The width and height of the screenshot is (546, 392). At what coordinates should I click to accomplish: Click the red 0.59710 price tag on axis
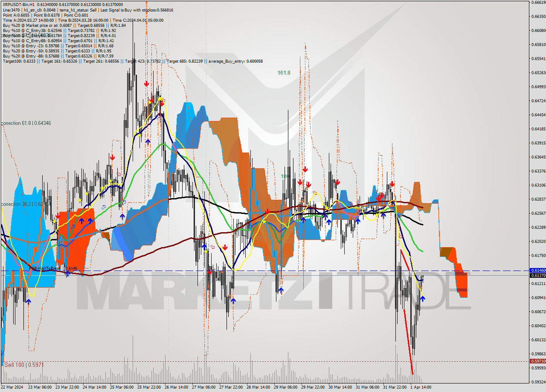click(x=537, y=361)
